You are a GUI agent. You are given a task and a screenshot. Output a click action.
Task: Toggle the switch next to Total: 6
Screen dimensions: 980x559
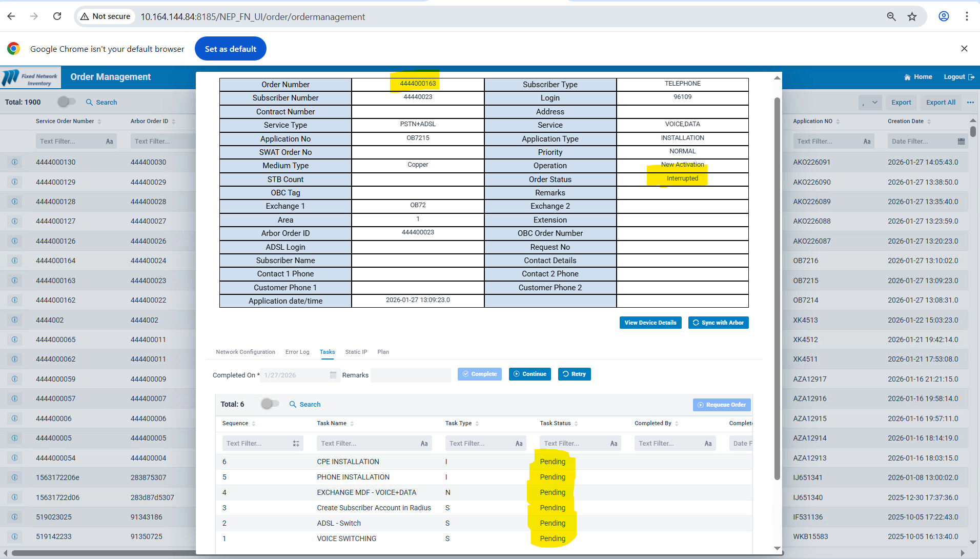[270, 404]
